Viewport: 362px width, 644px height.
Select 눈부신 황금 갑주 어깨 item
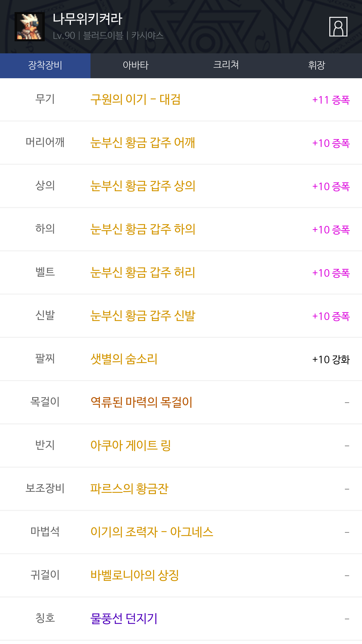click(x=143, y=143)
